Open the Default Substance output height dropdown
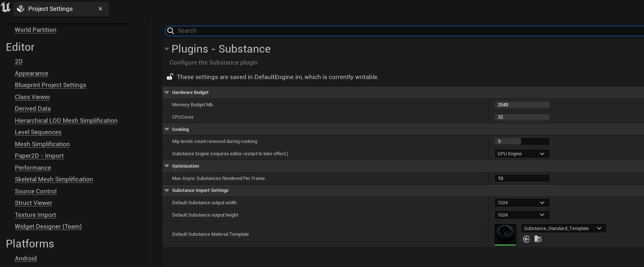Image resolution: width=644 pixels, height=267 pixels. click(522, 215)
